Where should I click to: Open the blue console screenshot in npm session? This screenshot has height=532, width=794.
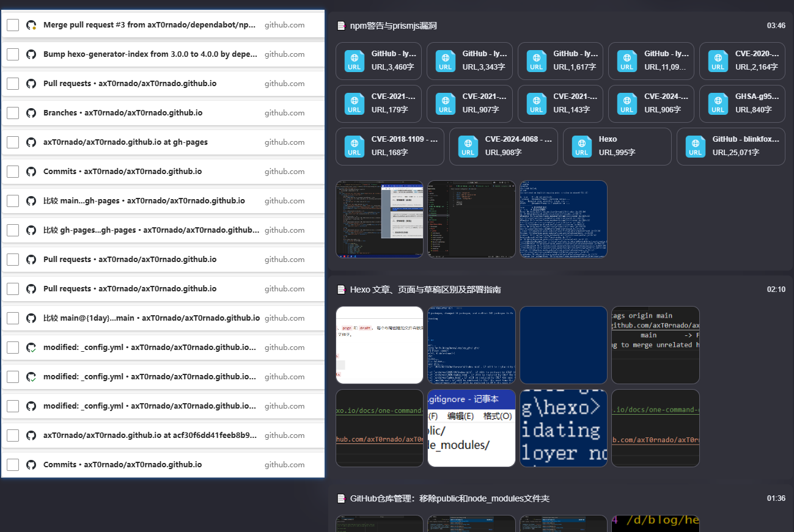[x=563, y=219]
